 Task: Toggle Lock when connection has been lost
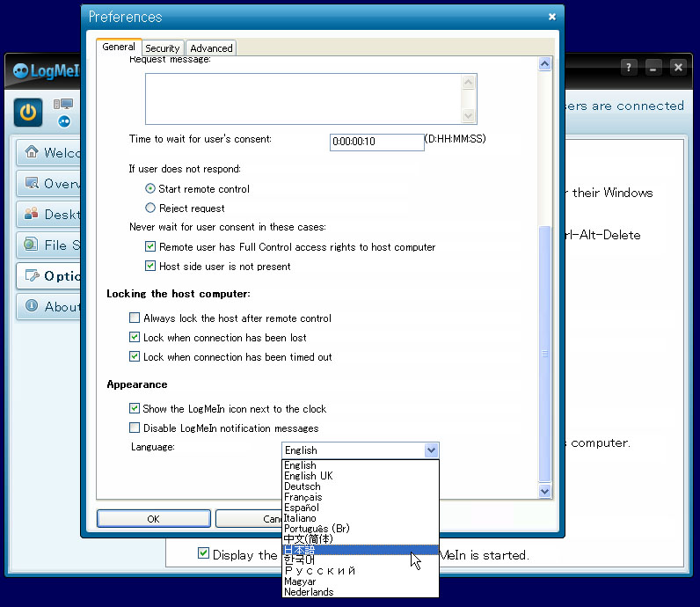pos(135,337)
